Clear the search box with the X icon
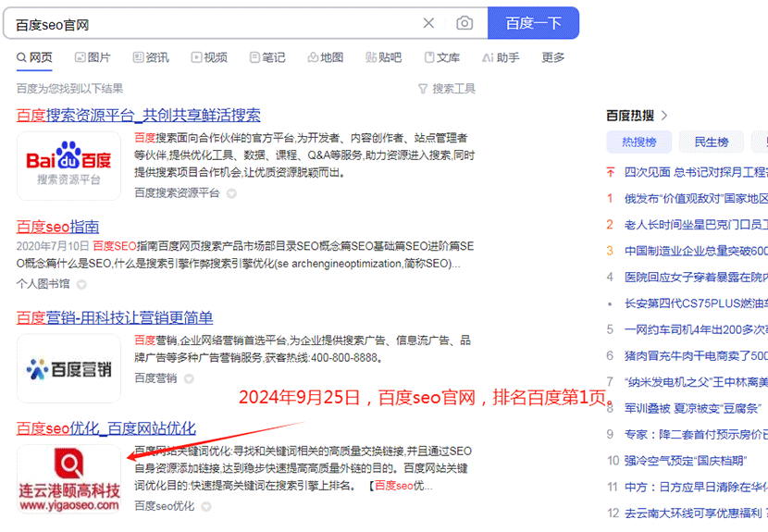 [428, 23]
